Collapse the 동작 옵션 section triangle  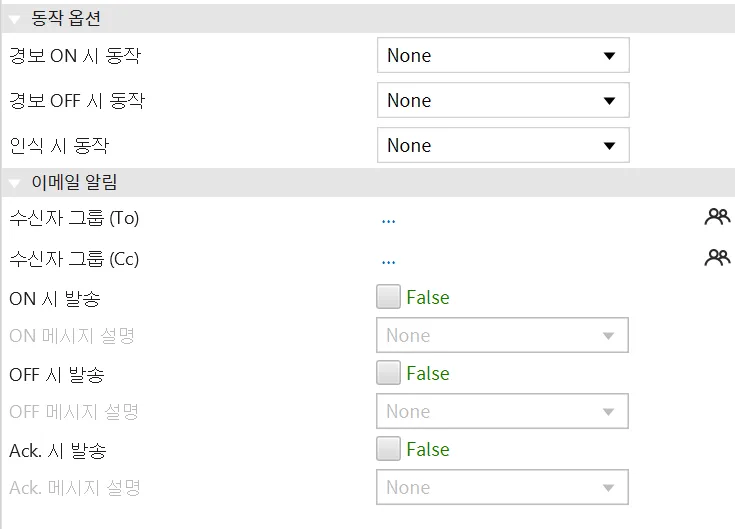tap(15, 19)
